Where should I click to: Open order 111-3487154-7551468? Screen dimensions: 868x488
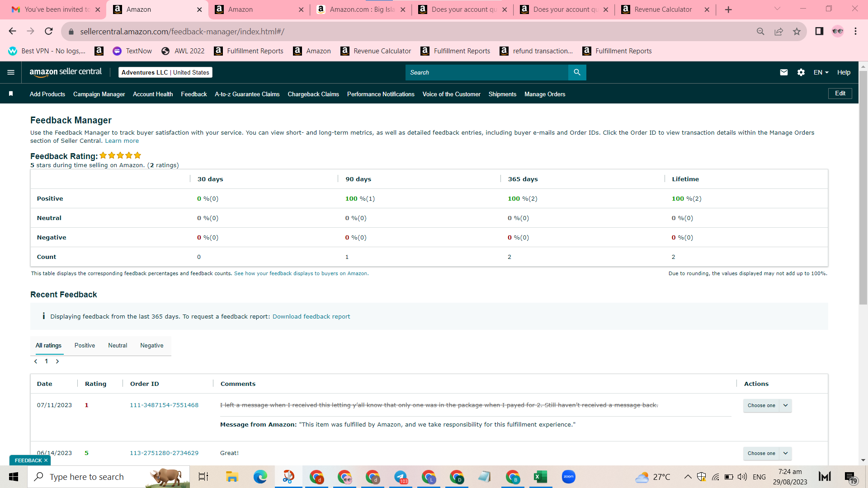[164, 405]
